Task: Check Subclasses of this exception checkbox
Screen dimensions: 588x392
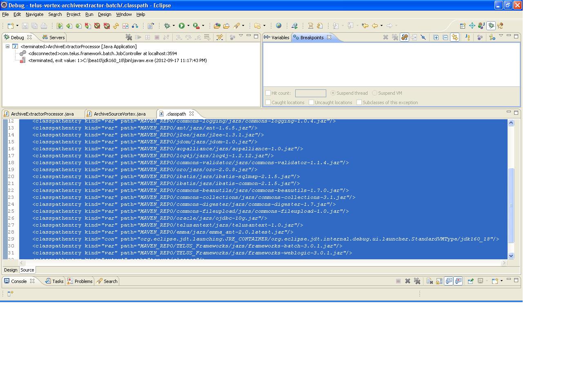Action: click(359, 102)
